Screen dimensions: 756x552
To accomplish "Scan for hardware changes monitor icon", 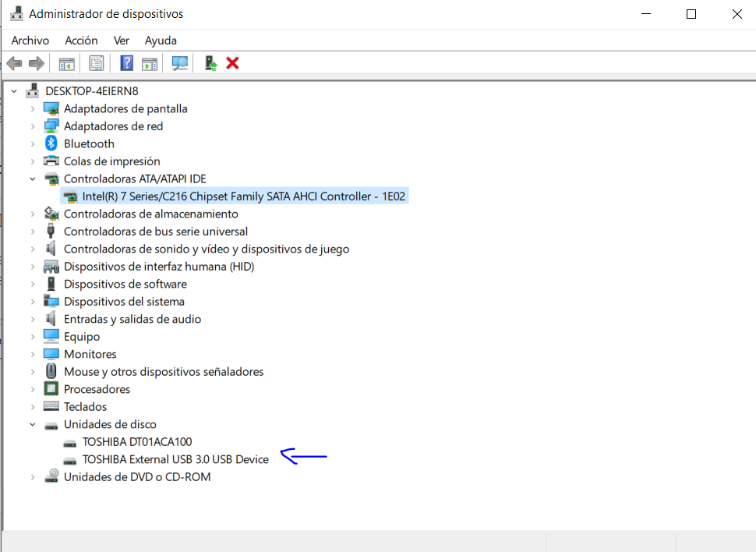I will tap(180, 63).
